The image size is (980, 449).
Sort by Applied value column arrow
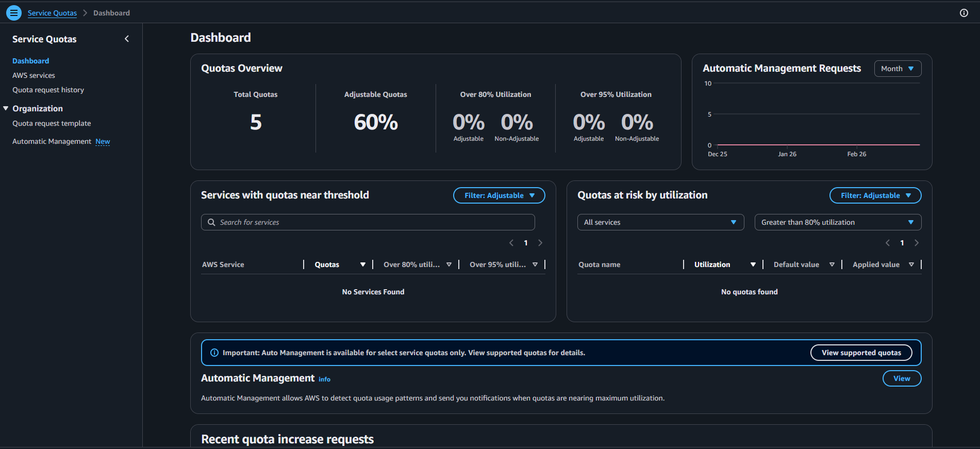pos(911,264)
